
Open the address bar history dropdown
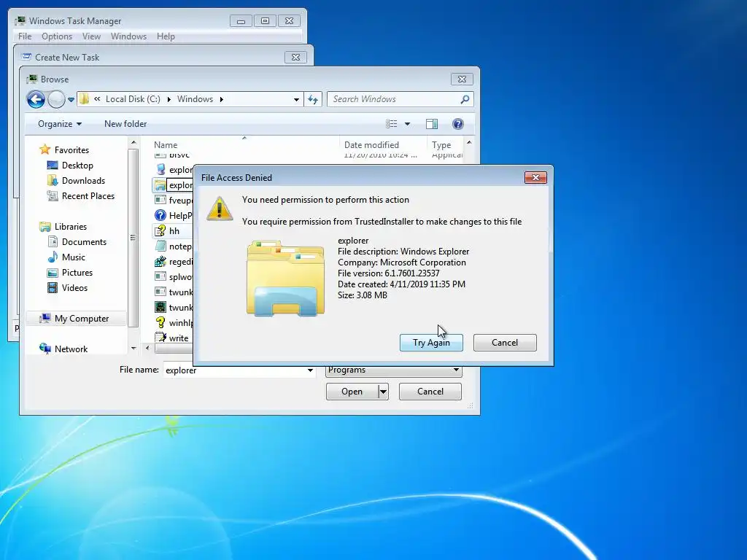(x=296, y=99)
